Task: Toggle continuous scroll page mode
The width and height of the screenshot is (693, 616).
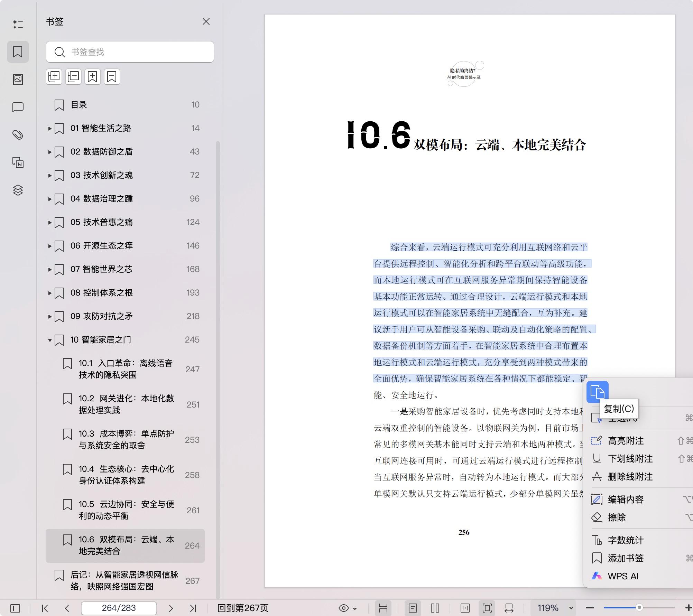Action: 383,608
